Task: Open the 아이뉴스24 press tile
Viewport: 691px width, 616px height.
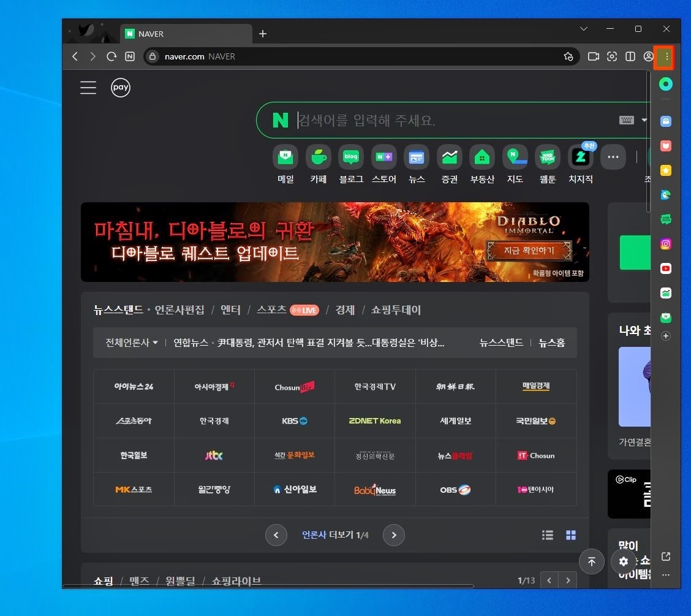Action: (134, 387)
